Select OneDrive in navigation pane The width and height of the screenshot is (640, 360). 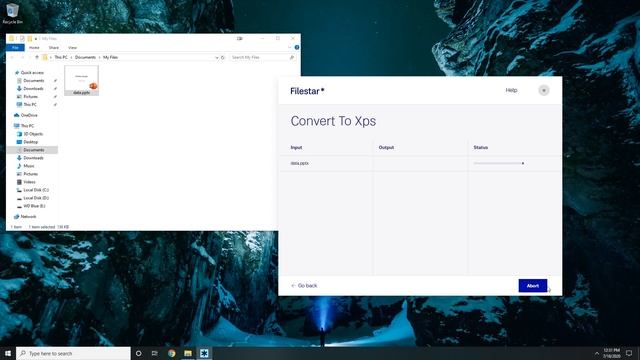[x=29, y=116]
